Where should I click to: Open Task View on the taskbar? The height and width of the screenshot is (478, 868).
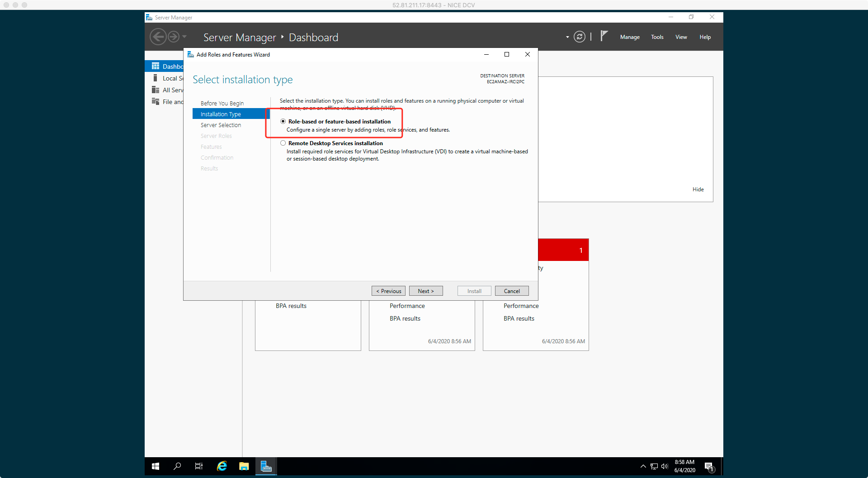199,466
